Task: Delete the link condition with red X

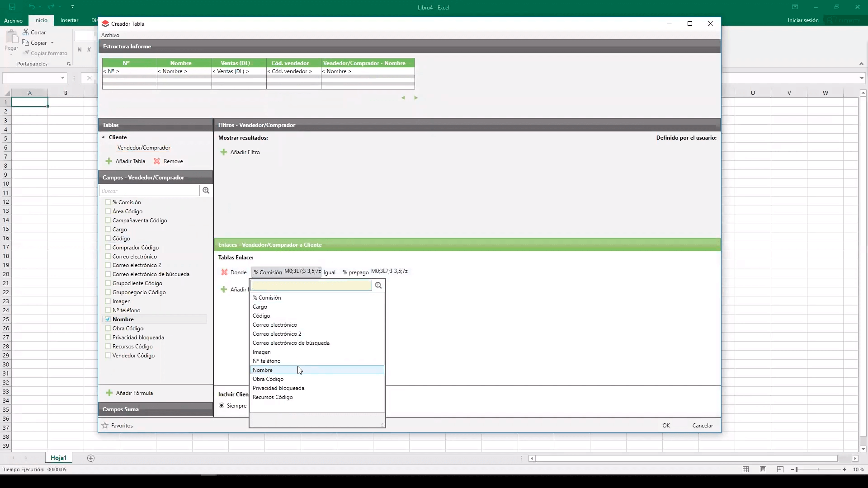Action: click(224, 272)
